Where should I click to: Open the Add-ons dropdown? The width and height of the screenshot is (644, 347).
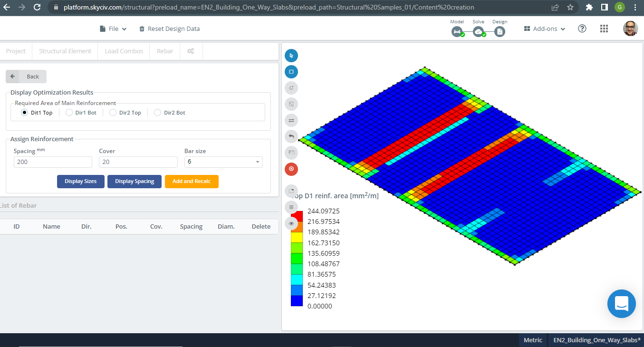pos(544,29)
